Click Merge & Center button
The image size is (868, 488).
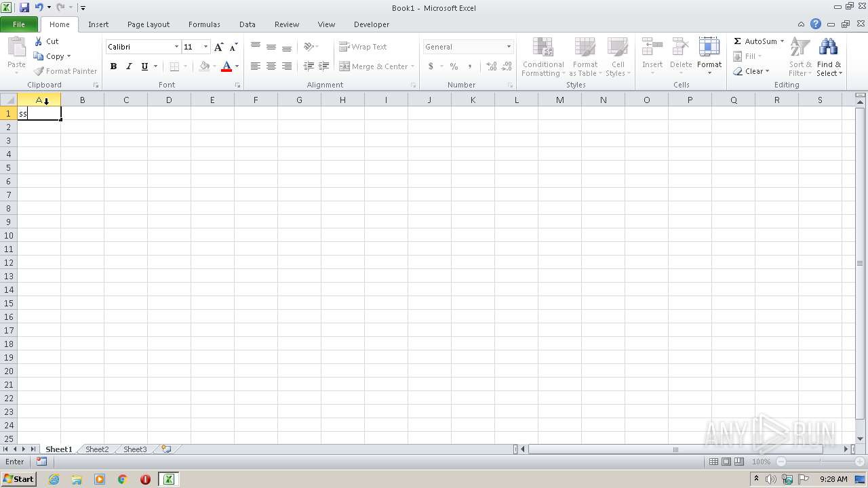click(x=374, y=66)
